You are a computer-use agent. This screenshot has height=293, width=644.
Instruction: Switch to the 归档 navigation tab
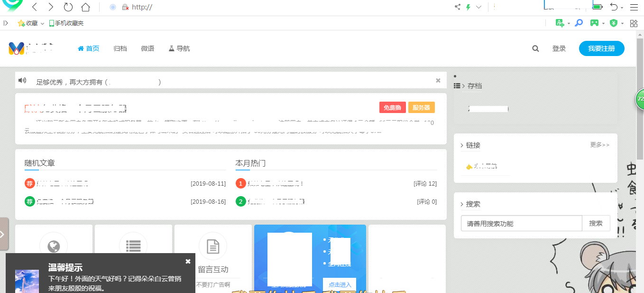coord(120,48)
